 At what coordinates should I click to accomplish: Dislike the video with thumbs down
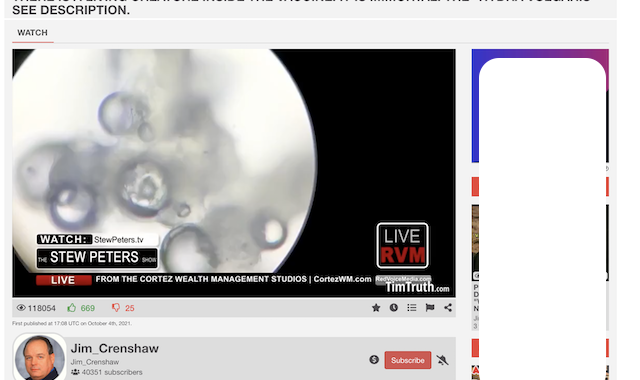click(116, 308)
